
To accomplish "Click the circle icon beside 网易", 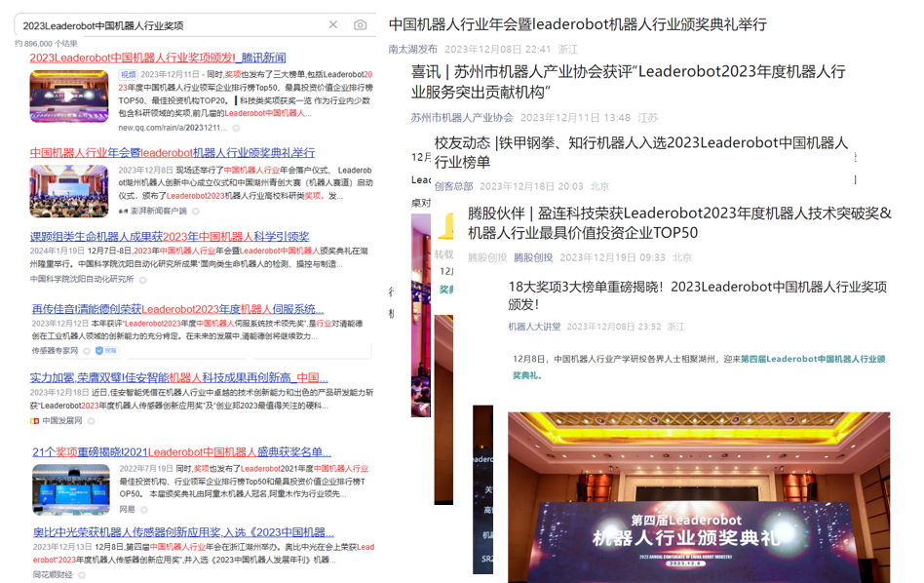I will coord(144,509).
